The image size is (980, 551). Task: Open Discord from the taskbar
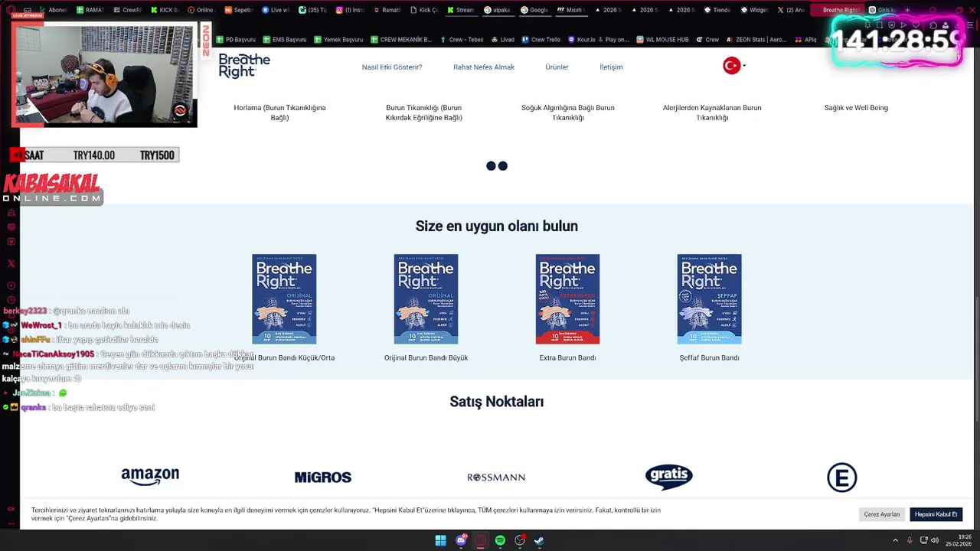pyautogui.click(x=461, y=540)
